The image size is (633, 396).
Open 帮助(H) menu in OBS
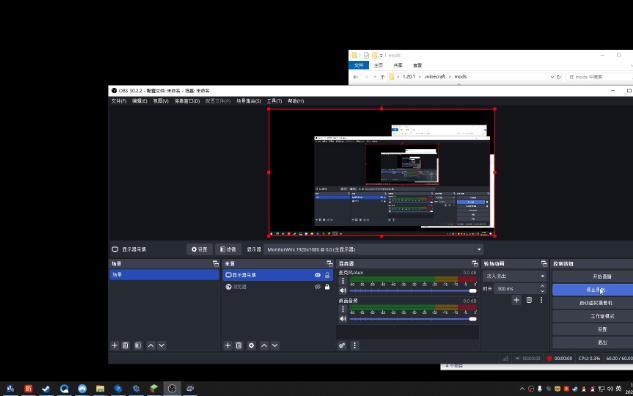pyautogui.click(x=296, y=101)
